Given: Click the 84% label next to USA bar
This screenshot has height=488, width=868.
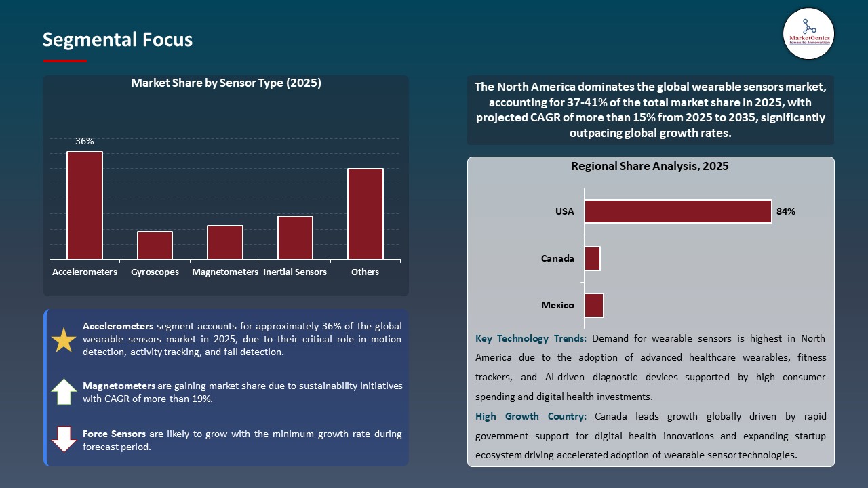Looking at the screenshot, I should pyautogui.click(x=785, y=211).
